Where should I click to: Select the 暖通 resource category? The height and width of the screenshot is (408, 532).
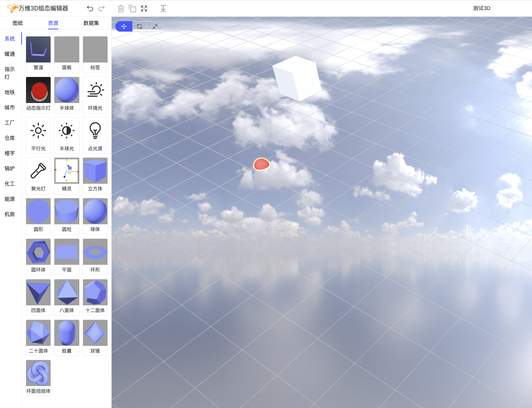pos(10,54)
